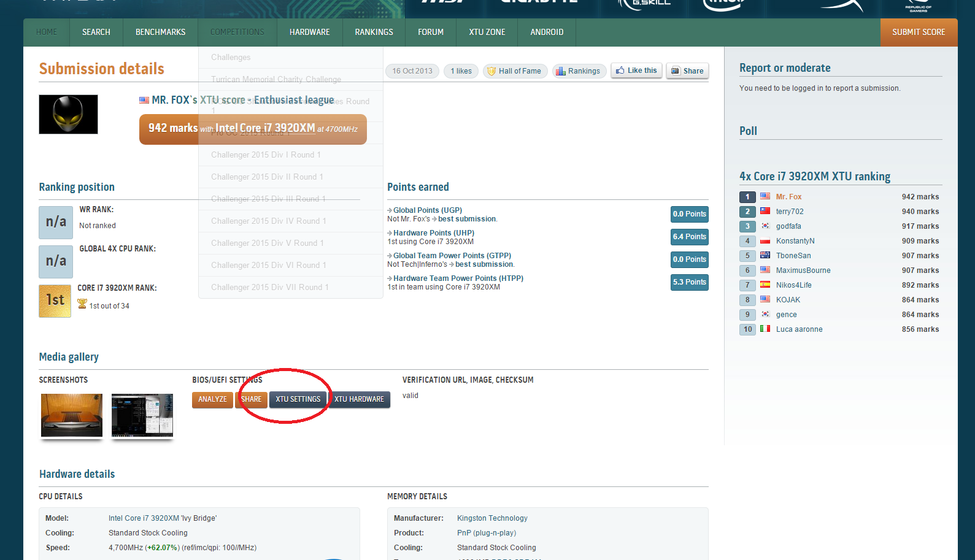Image resolution: width=975 pixels, height=560 pixels.
Task: Open the HOME nav item
Action: (47, 33)
